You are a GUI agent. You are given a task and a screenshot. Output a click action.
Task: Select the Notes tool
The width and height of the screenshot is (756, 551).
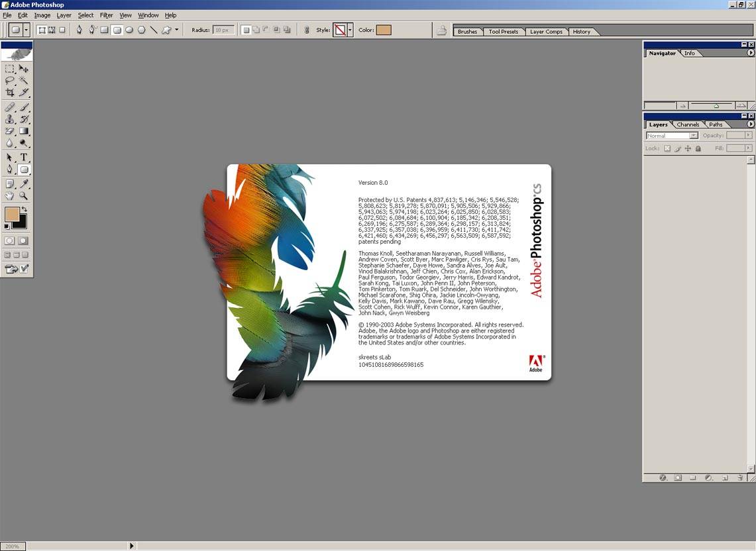tap(10, 183)
